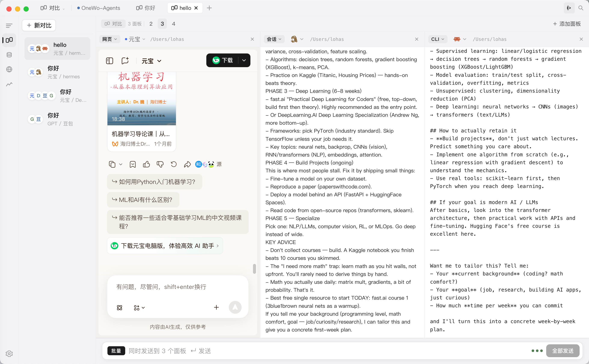This screenshot has height=364, width=589.
Task: Choose suggestion 如何用Python入门机器学习?
Action: click(154, 182)
